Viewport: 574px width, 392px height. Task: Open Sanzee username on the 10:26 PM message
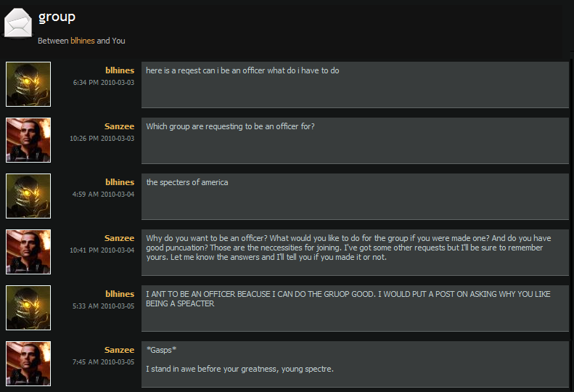click(x=119, y=126)
